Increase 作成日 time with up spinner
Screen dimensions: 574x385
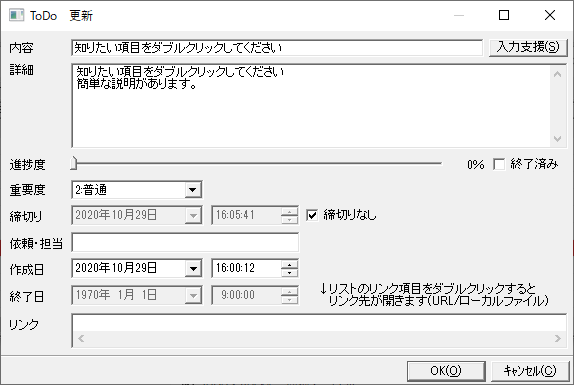click(x=290, y=264)
